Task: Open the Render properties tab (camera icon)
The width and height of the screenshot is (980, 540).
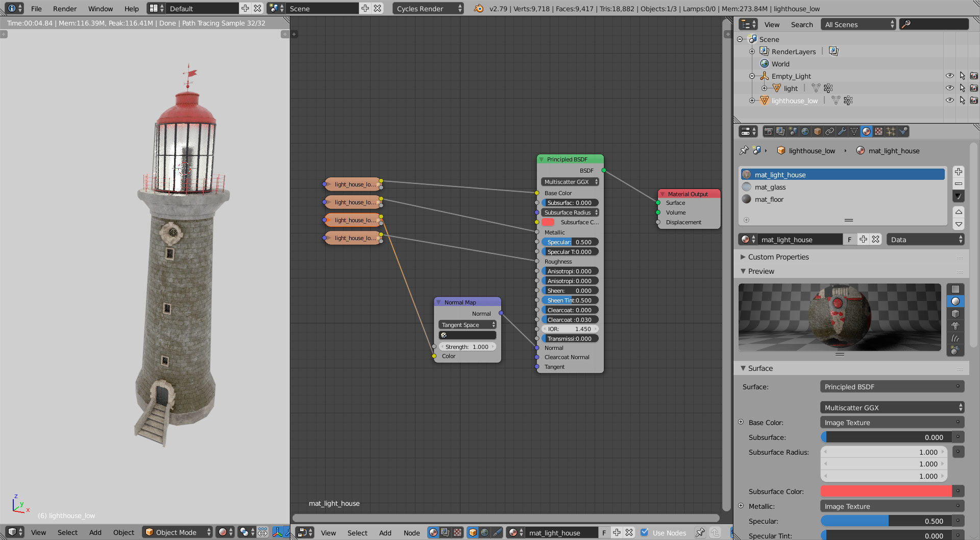Action: [768, 131]
